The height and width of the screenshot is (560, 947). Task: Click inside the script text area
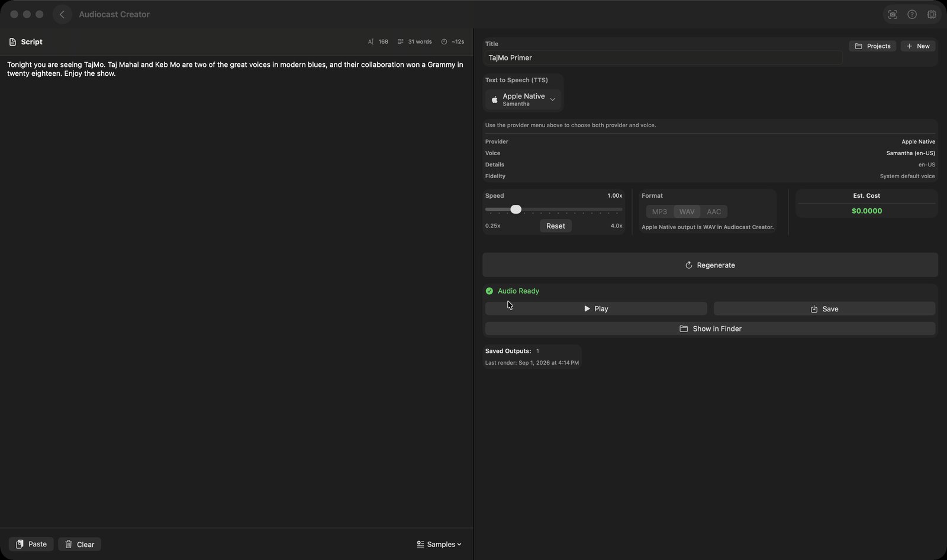click(x=236, y=290)
